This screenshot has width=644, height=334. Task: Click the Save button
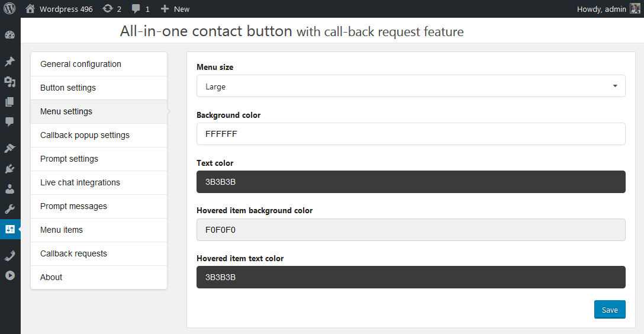click(610, 310)
